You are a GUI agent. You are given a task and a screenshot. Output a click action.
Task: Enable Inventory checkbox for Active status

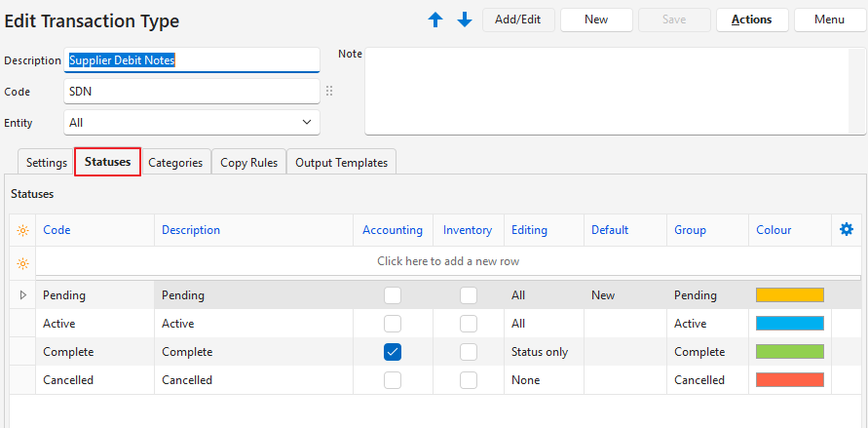point(469,324)
